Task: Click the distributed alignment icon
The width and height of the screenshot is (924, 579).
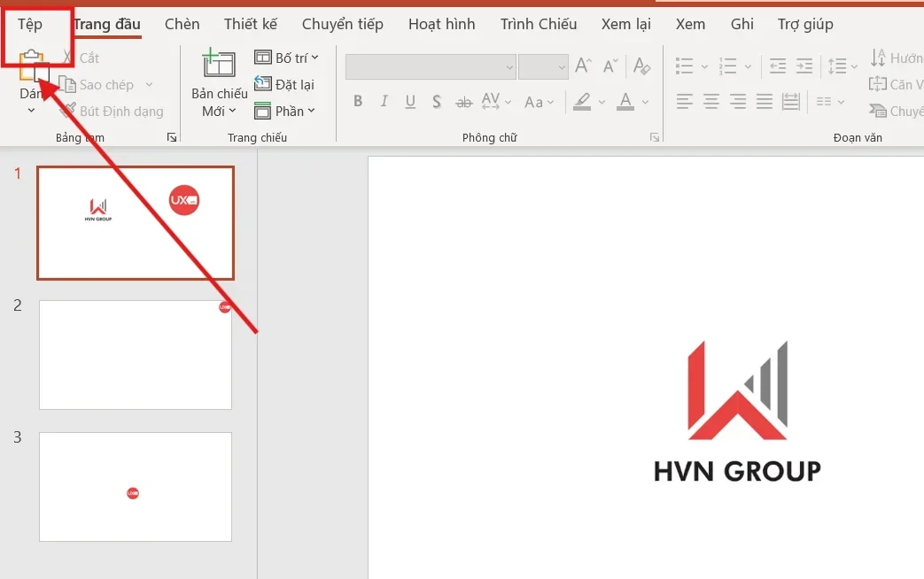Action: click(791, 101)
